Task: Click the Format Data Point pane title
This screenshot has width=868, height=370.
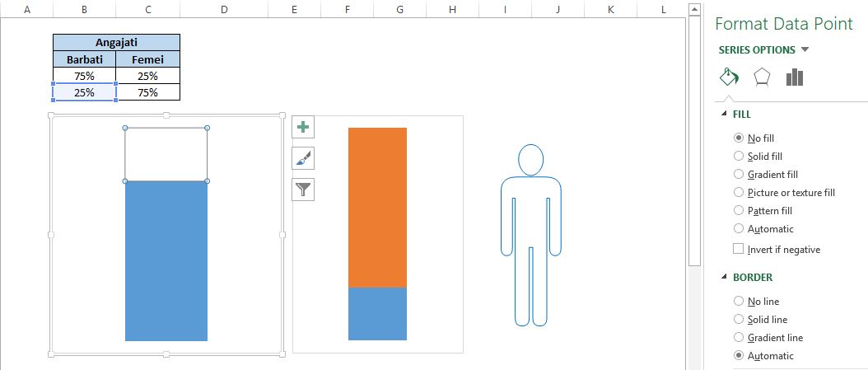Action: (784, 24)
